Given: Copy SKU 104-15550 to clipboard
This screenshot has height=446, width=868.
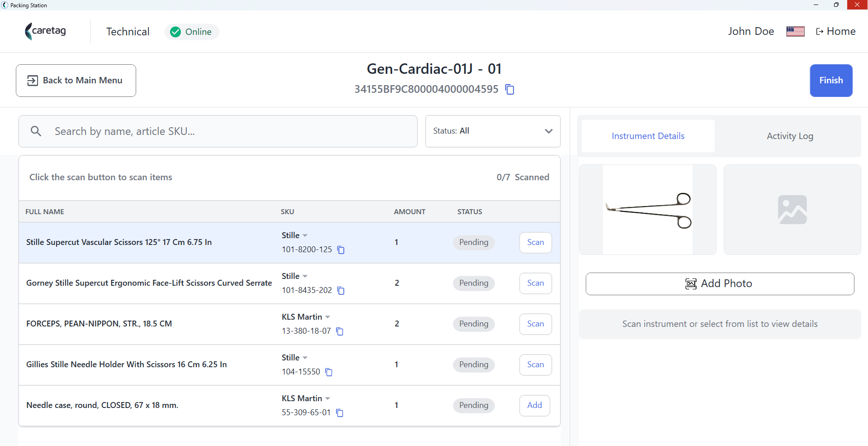Looking at the screenshot, I should click(329, 372).
